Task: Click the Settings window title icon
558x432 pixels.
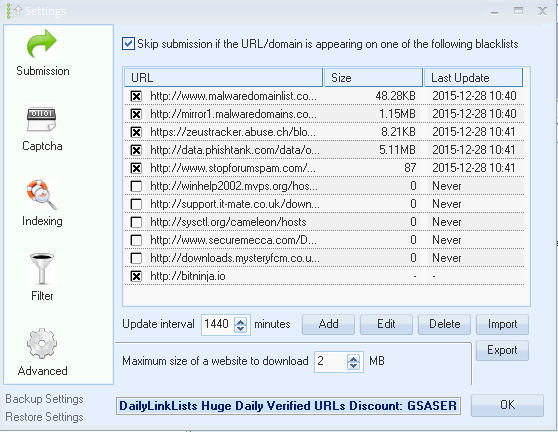Action: [x=13, y=11]
